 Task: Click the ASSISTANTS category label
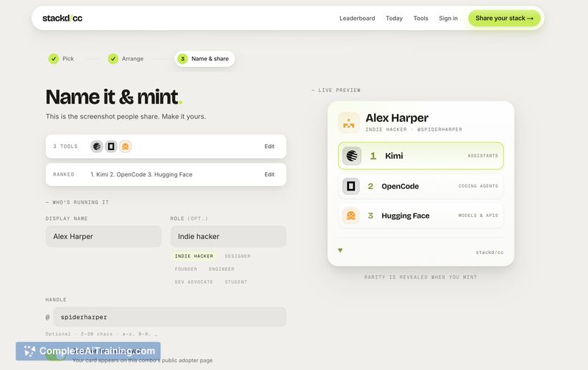coord(483,156)
